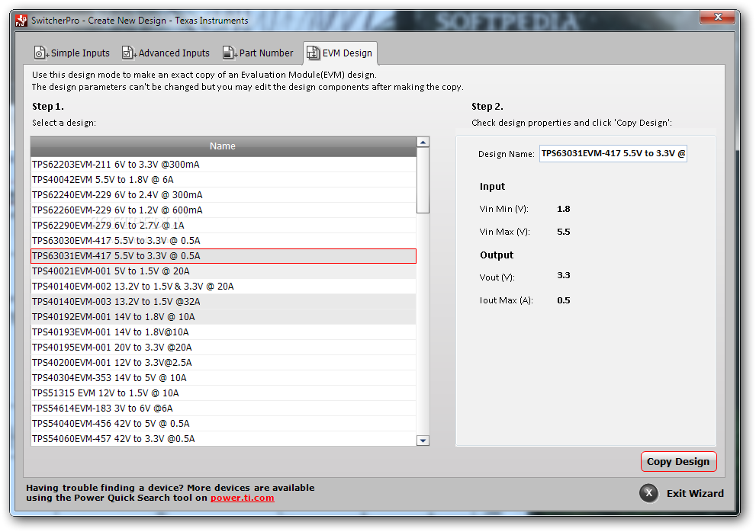Click the Step 1. heading
The width and height of the screenshot is (756, 532).
click(x=48, y=107)
